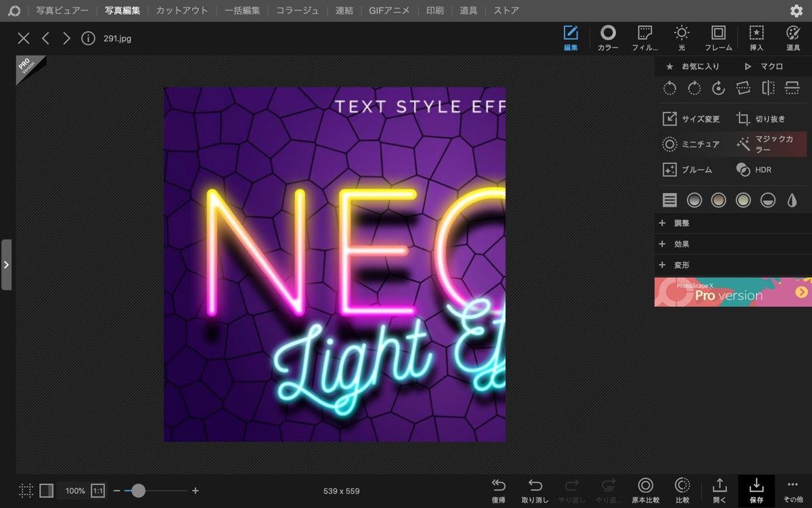This screenshot has height=508, width=812.
Task: Toggle the canvas background shade icon
Action: coord(46,491)
